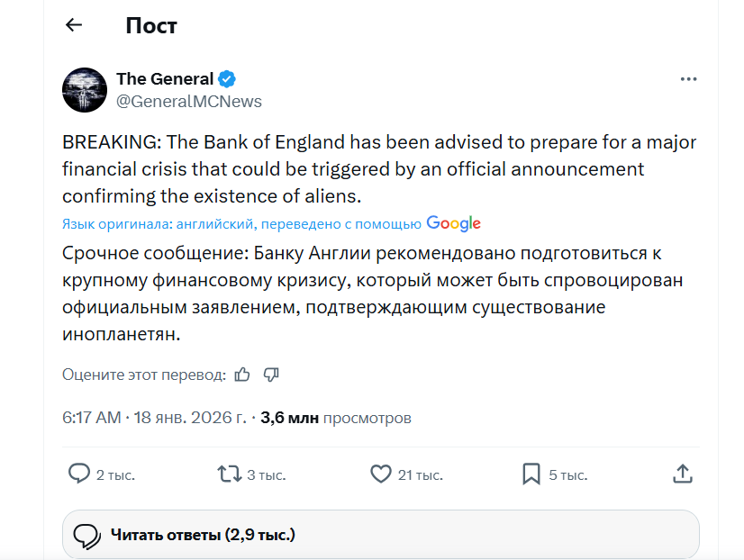Click the blue verified badge

pyautogui.click(x=228, y=78)
